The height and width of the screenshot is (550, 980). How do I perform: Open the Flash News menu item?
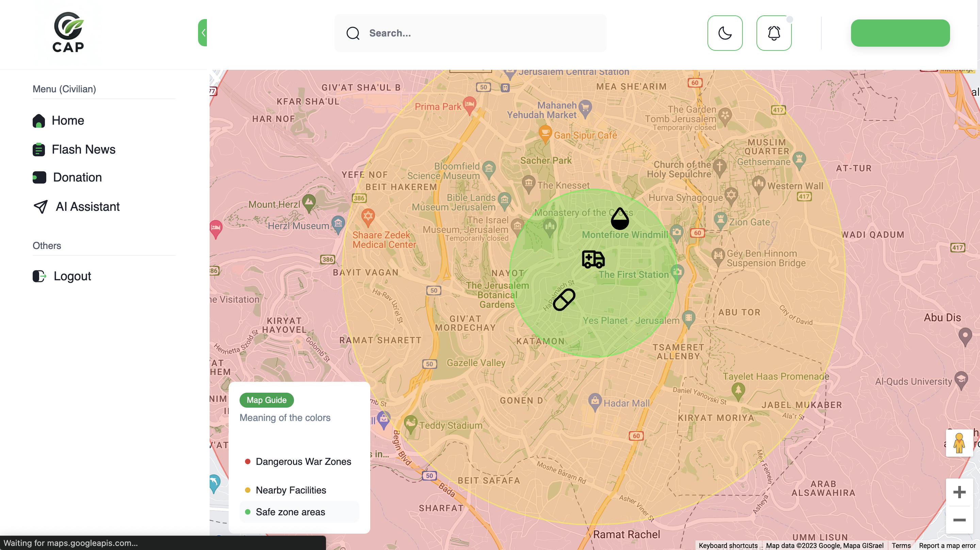[x=83, y=150]
